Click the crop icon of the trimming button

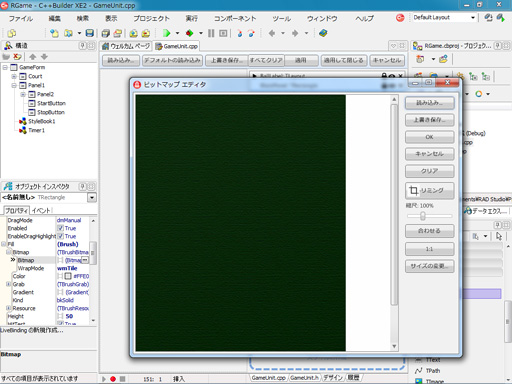click(x=413, y=190)
